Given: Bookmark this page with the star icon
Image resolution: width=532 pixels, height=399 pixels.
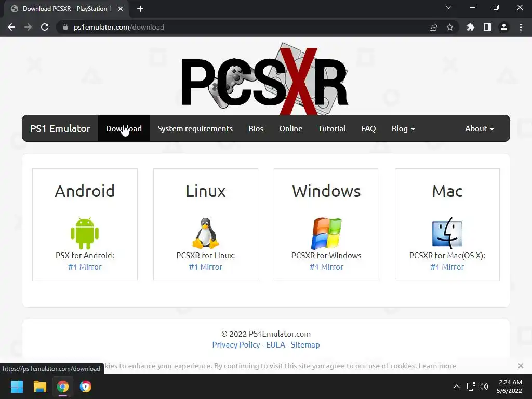Looking at the screenshot, I should pyautogui.click(x=450, y=27).
